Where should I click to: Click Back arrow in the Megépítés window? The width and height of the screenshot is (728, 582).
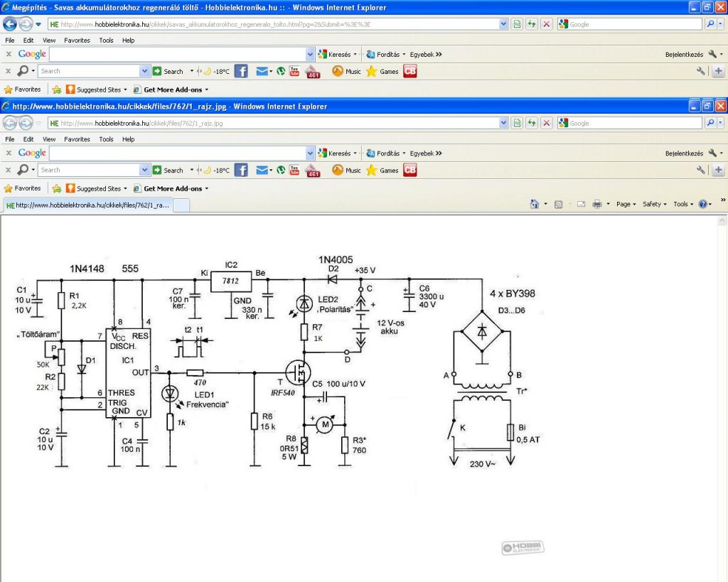[x=10, y=23]
